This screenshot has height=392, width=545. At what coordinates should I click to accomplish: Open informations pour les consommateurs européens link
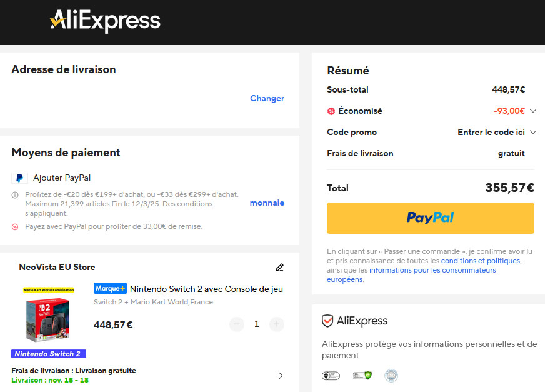(432, 270)
